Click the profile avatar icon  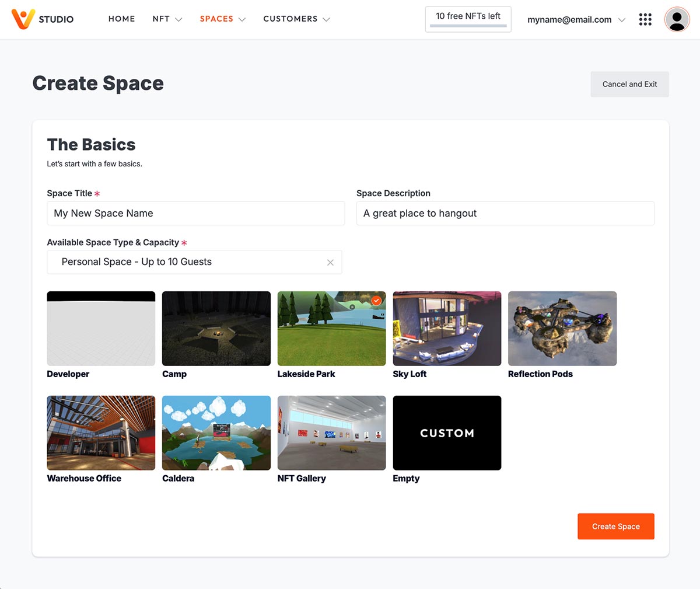[677, 19]
